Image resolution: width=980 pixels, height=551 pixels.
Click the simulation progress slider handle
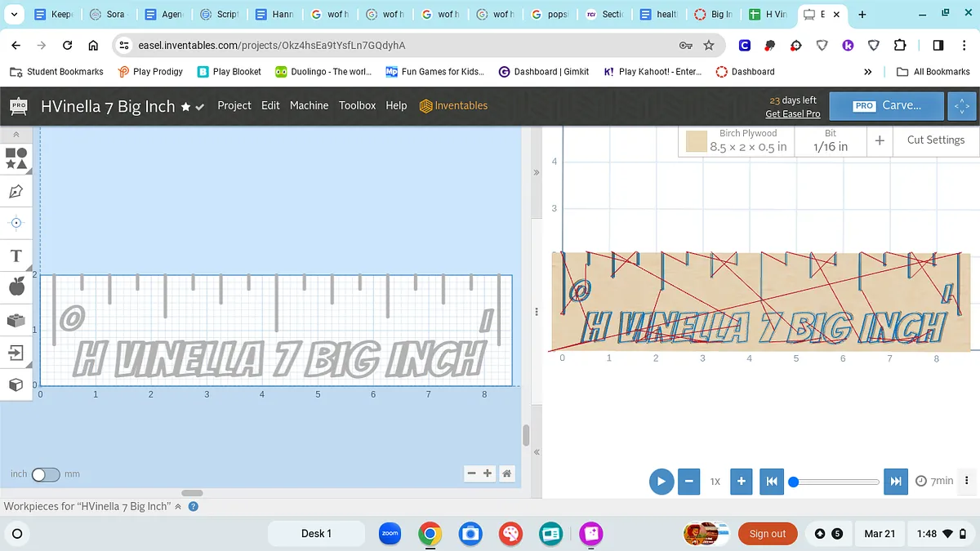point(793,482)
